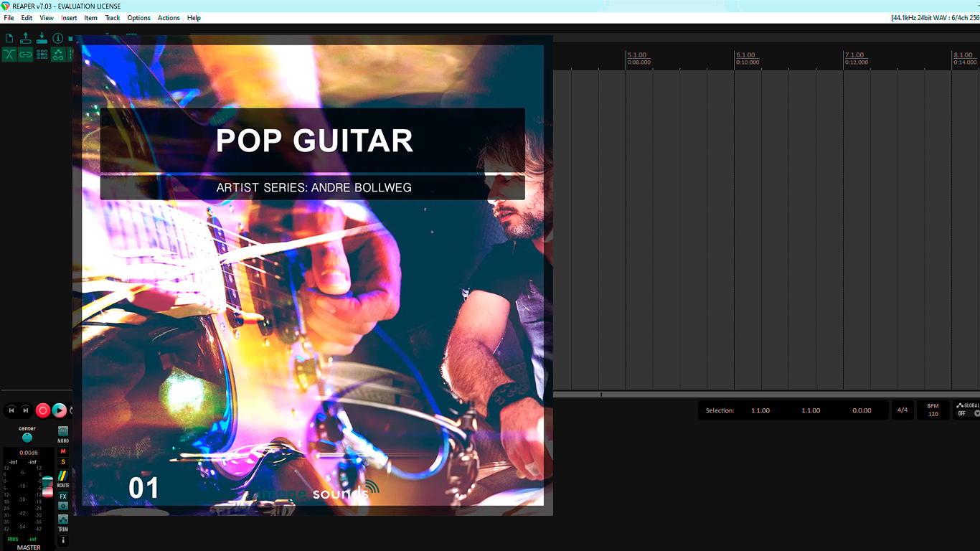Click the New Project file icon
Image resolution: width=980 pixels, height=551 pixels.
[9, 38]
